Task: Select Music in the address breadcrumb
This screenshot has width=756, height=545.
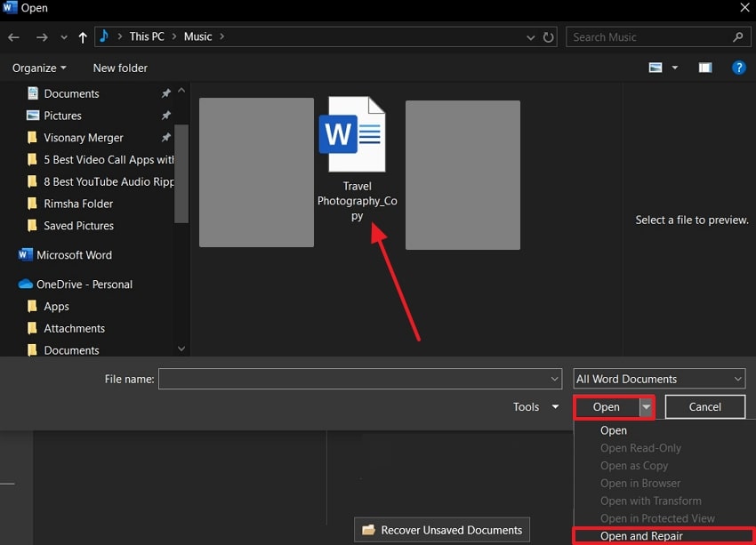Action: (x=197, y=36)
